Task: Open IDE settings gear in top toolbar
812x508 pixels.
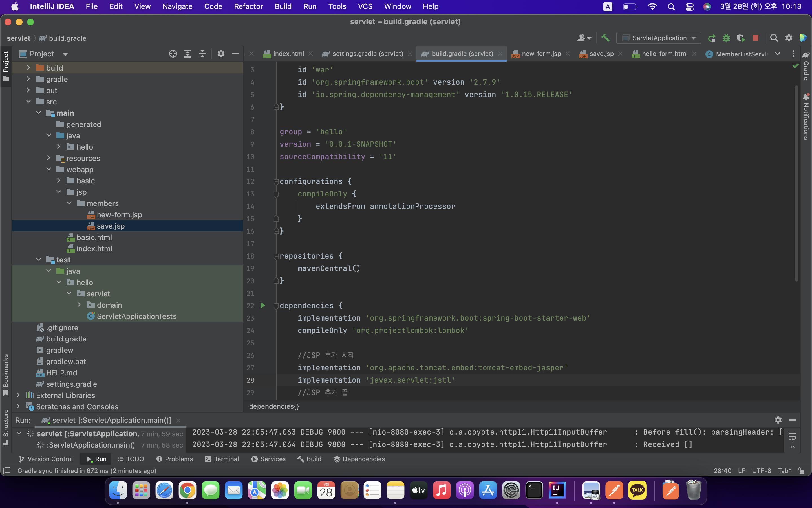Action: point(789,38)
